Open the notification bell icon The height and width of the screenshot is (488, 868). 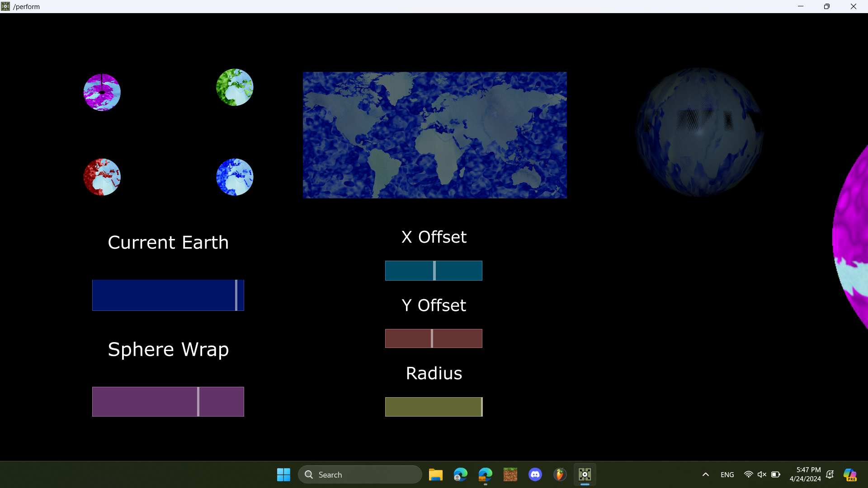pyautogui.click(x=830, y=474)
